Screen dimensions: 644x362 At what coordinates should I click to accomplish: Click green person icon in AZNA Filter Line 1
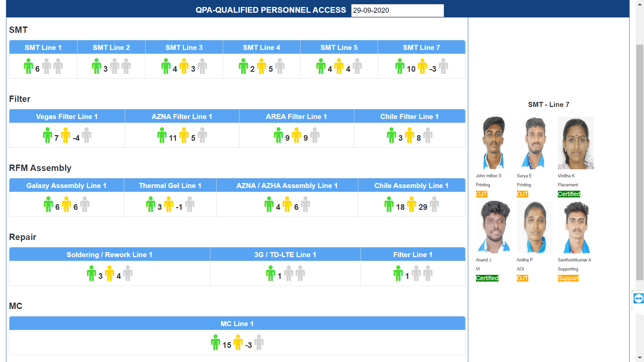click(x=162, y=135)
